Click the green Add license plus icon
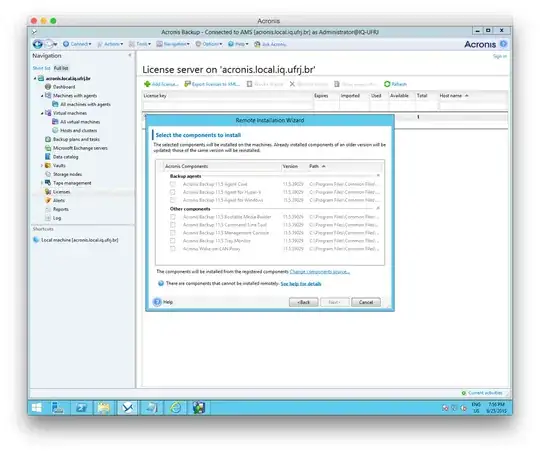This screenshot has height=454, width=540. point(147,84)
